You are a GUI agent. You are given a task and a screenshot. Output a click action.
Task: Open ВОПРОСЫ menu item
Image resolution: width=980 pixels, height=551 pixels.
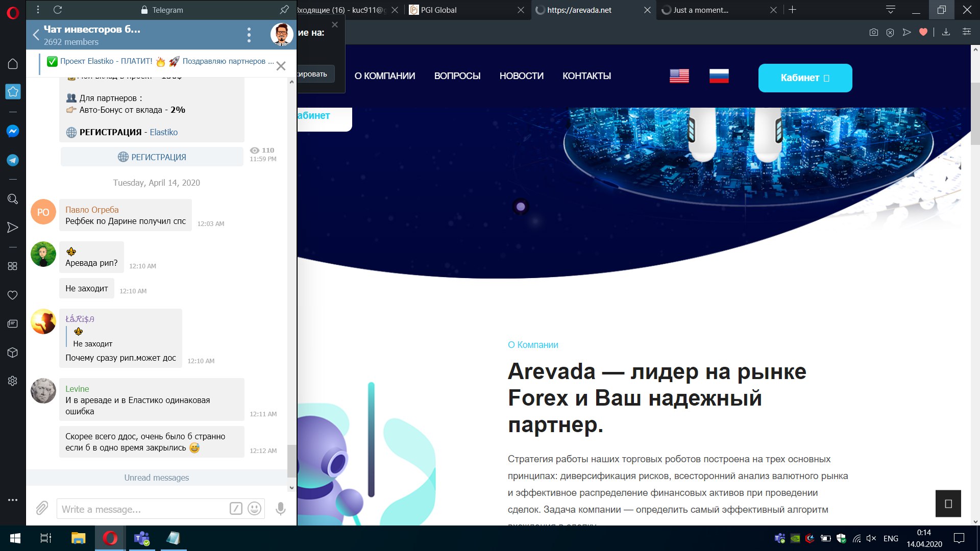(457, 76)
